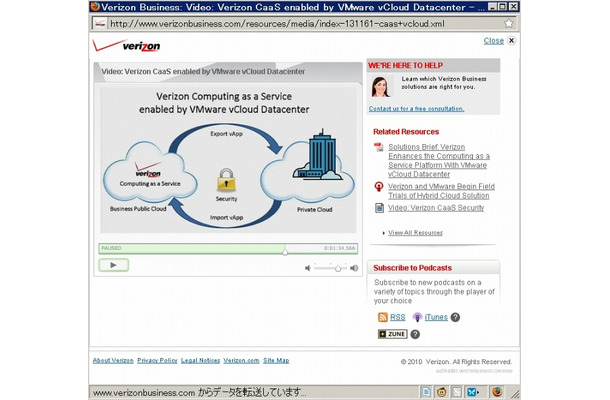This screenshot has width=610, height=400.
Task: Bookmark page with the star icon
Action: point(508,23)
